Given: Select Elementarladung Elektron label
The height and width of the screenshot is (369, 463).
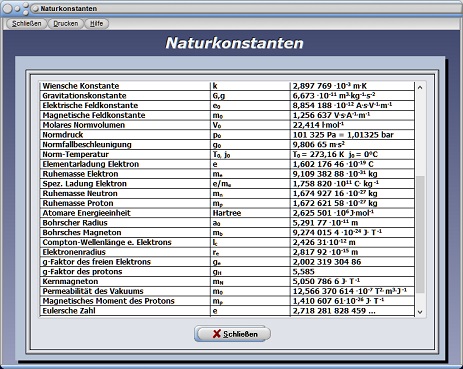Looking at the screenshot, I should click(x=90, y=164).
